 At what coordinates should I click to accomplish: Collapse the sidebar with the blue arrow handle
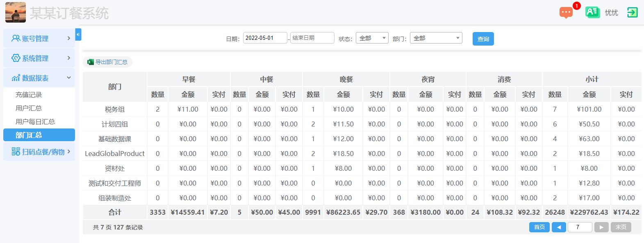point(78,34)
